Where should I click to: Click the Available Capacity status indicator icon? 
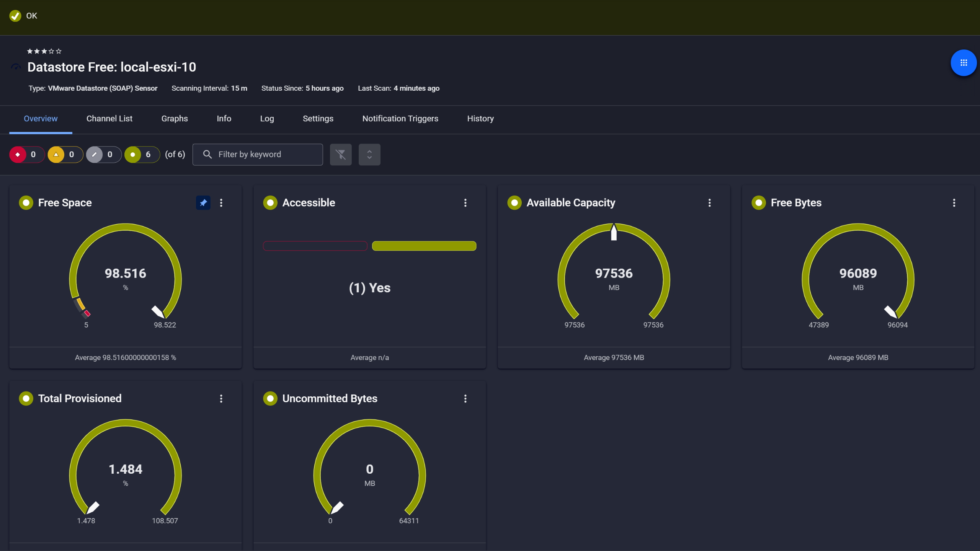pos(514,202)
